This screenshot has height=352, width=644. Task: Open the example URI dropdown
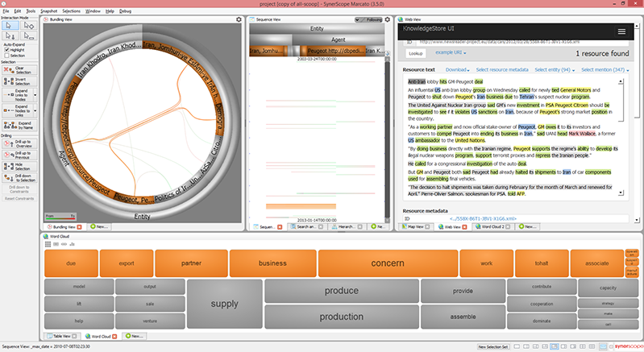coord(451,52)
